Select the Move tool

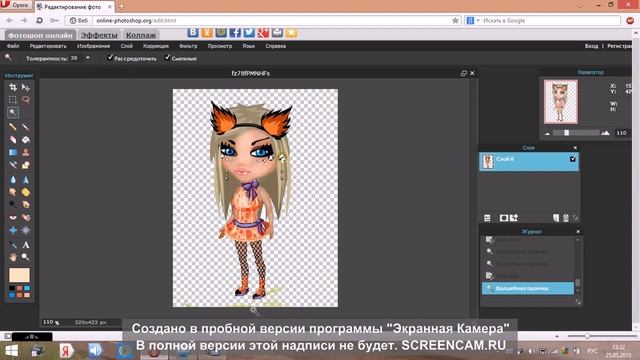click(x=26, y=87)
